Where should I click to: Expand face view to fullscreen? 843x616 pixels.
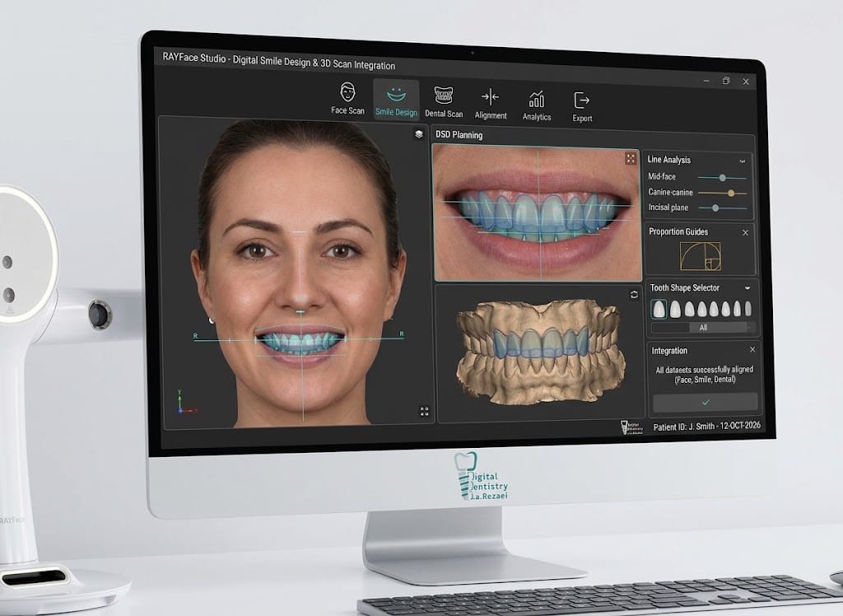pyautogui.click(x=424, y=412)
